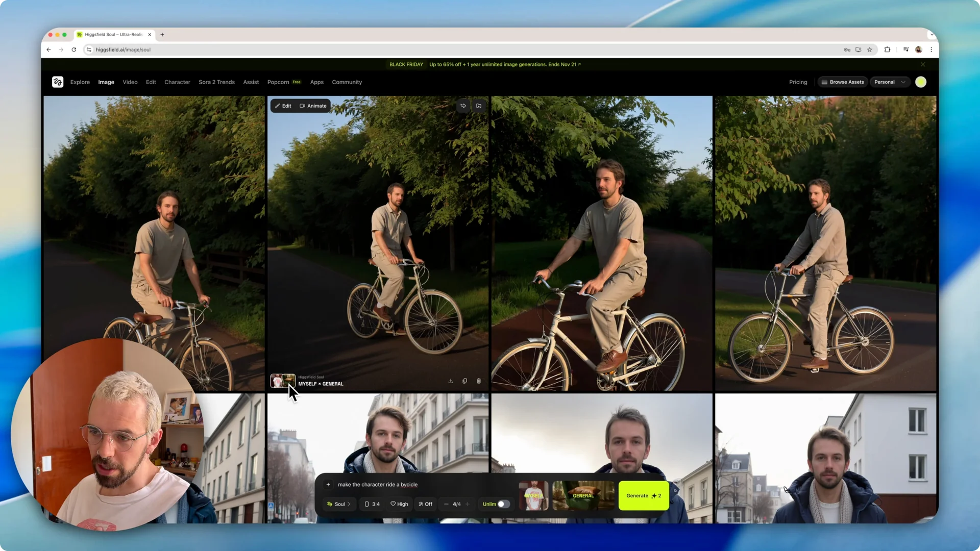Toggle the Off setting in the prompt bar
980x551 pixels.
tap(425, 504)
